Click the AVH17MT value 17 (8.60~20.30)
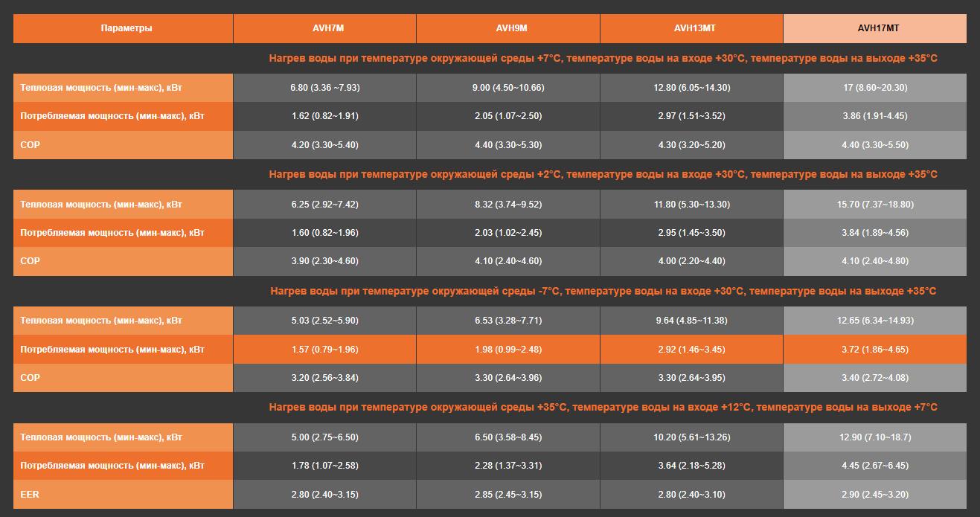 [874, 88]
